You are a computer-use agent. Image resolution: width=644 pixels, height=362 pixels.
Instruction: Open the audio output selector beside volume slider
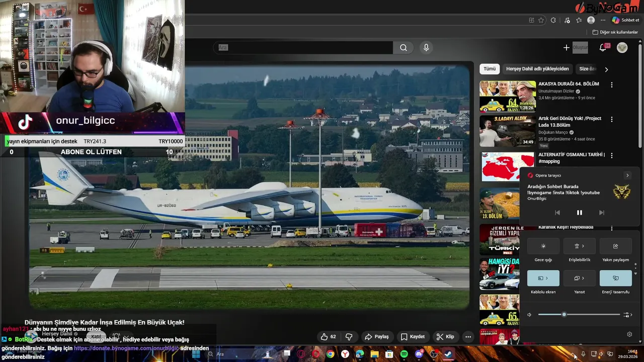point(627,315)
